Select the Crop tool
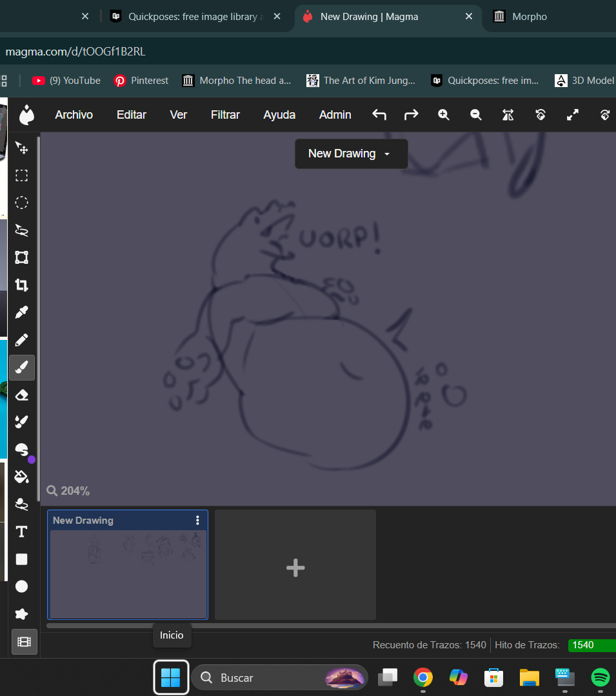 pos(21,285)
